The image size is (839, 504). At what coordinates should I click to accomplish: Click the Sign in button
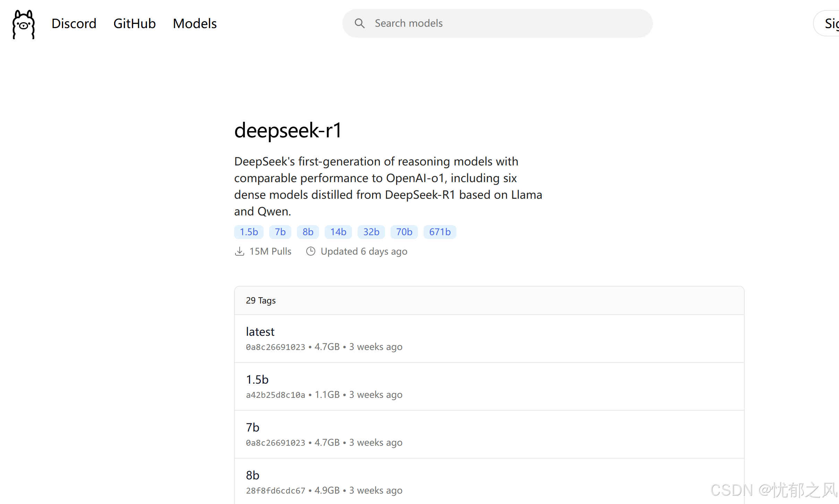click(832, 23)
